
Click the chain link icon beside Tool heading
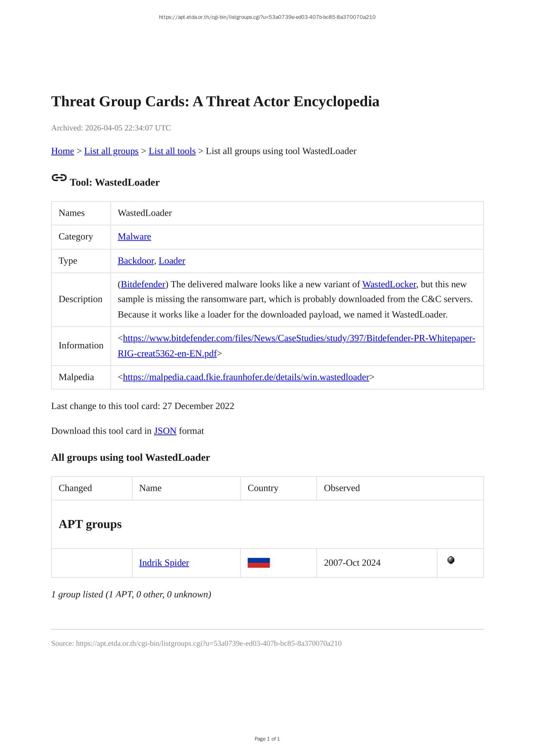59,177
